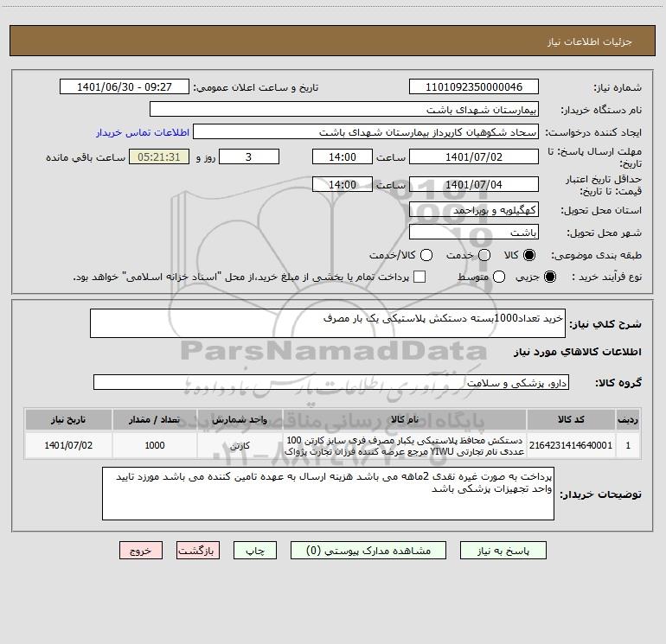Click the واحد شمارش column header
Viewport: 666px width, 644px height.
tap(240, 419)
